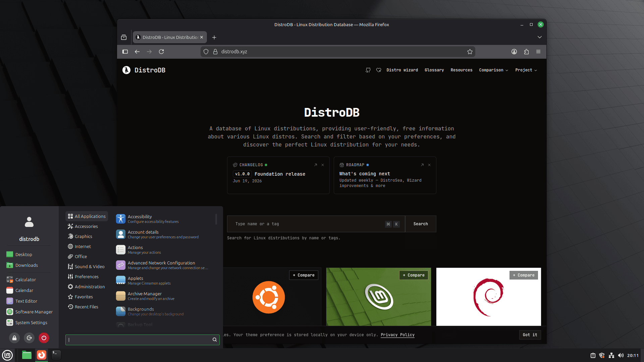Open changelog in new page arrow icon
Image resolution: width=644 pixels, height=362 pixels.
click(x=316, y=165)
